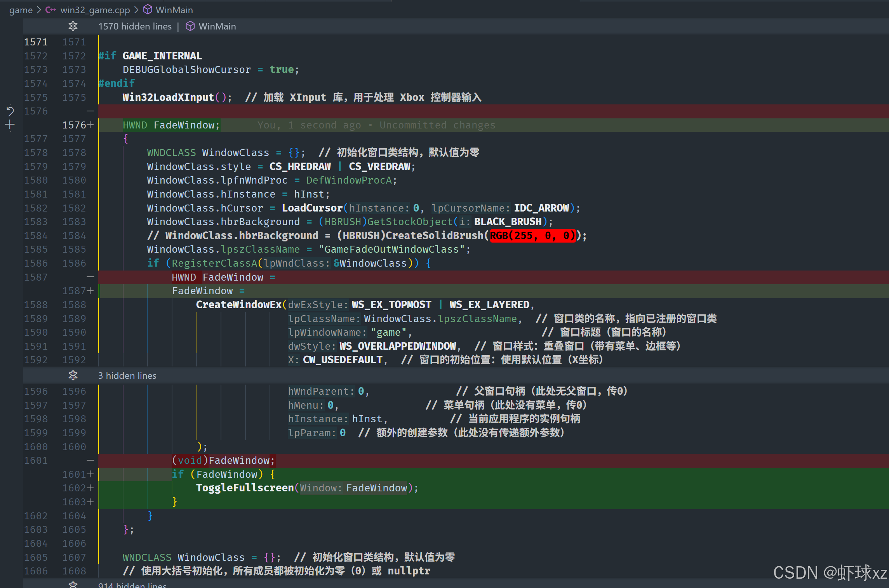The width and height of the screenshot is (889, 588).
Task: Click the revert change arrow icon
Action: click(x=10, y=111)
